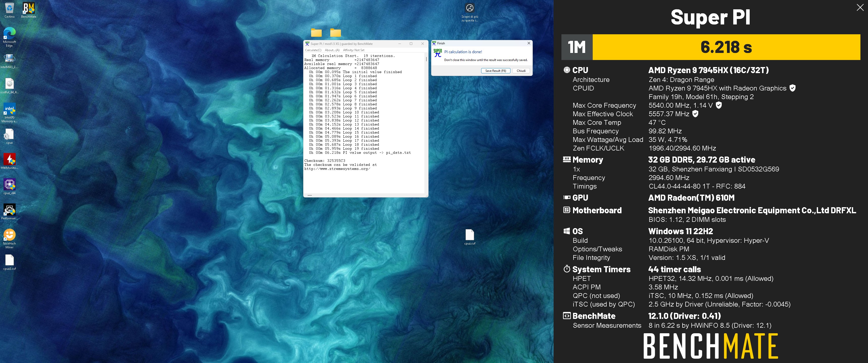Select the IntelMAS_2 desktop icon
This screenshot has width=868, height=363.
[x=9, y=61]
